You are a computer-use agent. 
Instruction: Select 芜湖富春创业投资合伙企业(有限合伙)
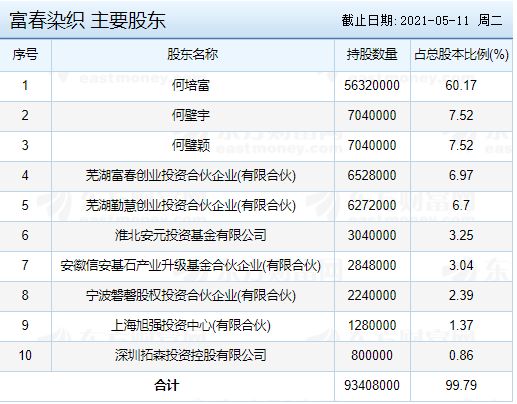pyautogui.click(x=191, y=175)
